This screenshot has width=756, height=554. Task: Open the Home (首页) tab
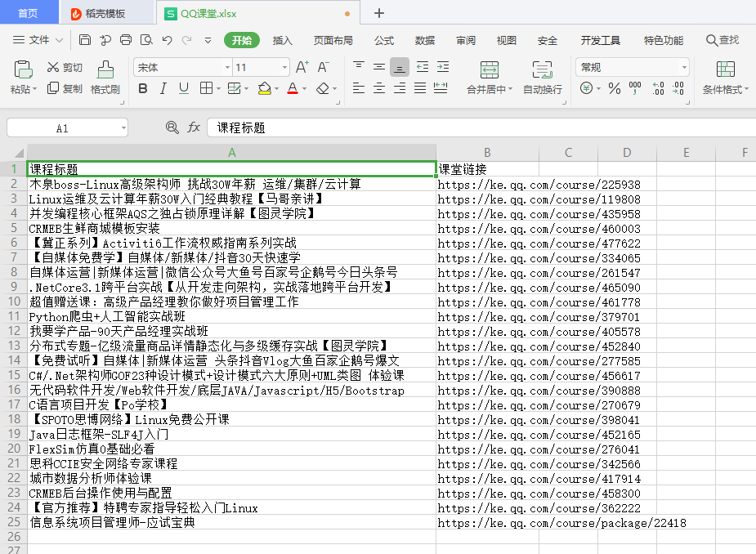(28, 13)
